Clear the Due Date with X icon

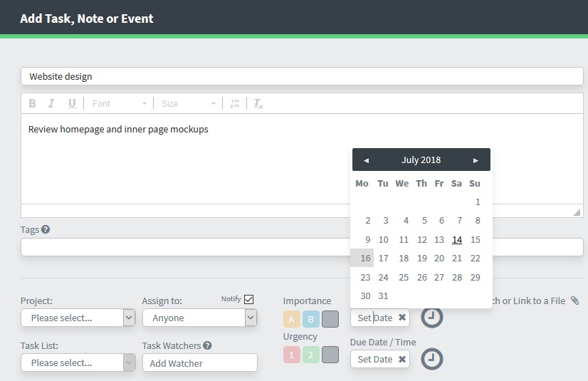click(402, 359)
